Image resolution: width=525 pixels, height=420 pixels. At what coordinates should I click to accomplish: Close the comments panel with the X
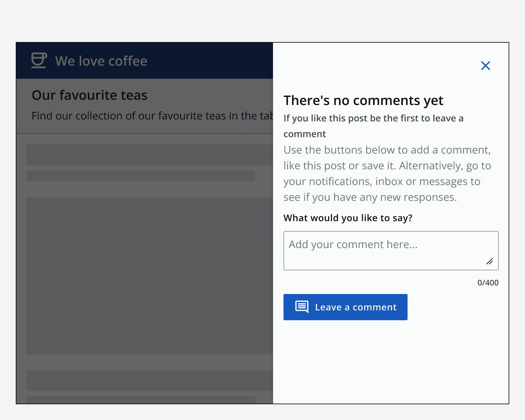[485, 66]
